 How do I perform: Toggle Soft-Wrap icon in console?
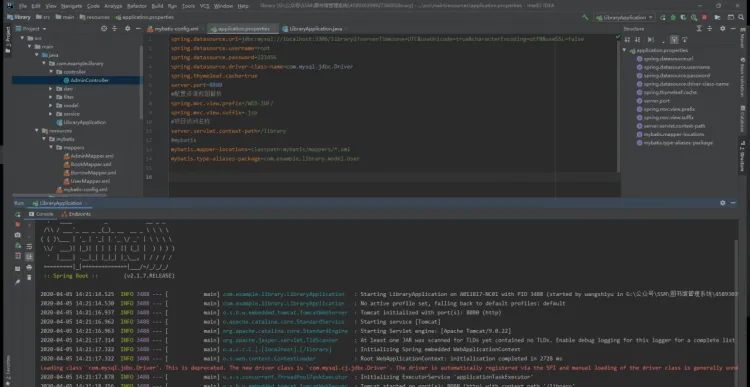[x=29, y=246]
